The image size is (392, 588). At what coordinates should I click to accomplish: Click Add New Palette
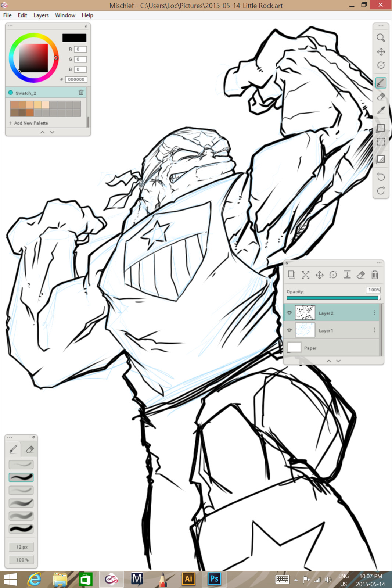(x=28, y=123)
